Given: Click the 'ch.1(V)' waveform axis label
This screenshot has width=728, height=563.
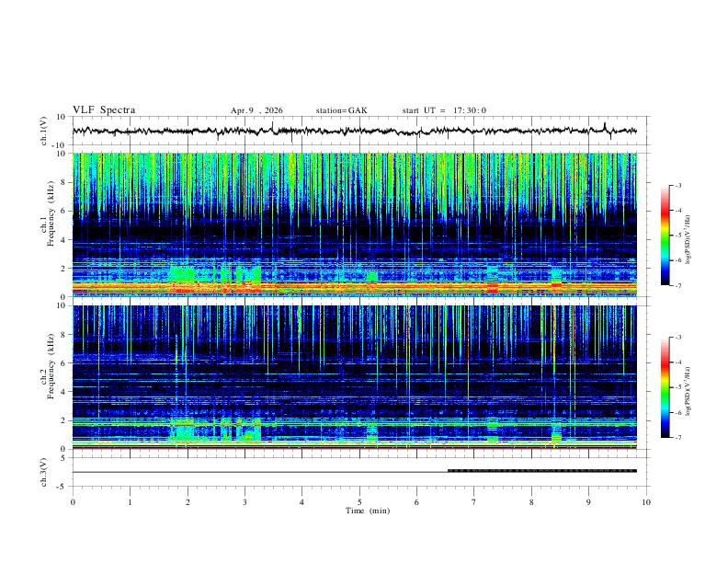Looking at the screenshot, I should (x=44, y=131).
